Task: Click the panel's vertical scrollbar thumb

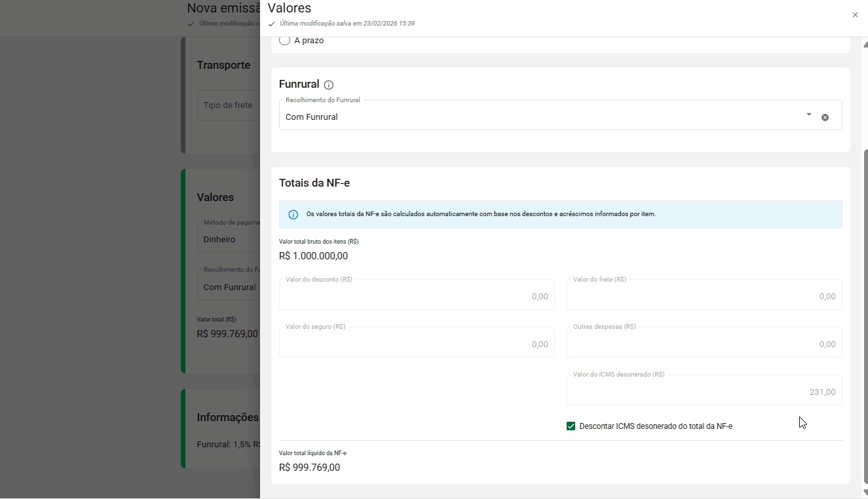Action: coord(865,314)
